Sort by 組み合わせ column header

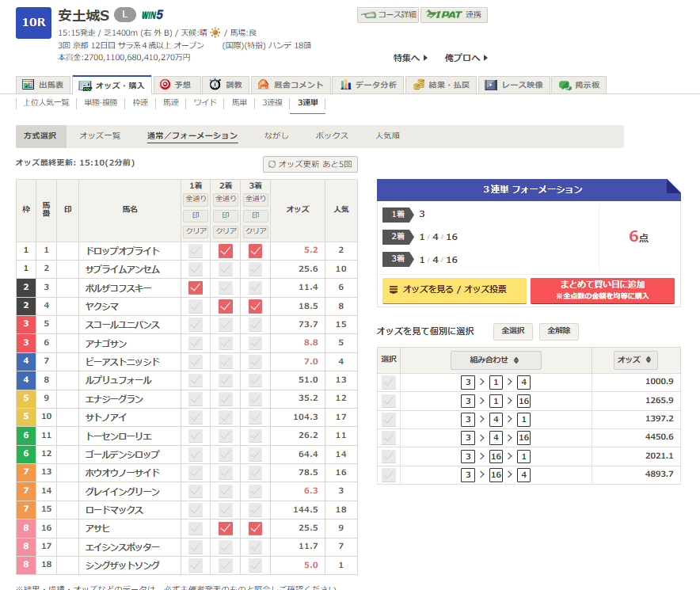(496, 360)
